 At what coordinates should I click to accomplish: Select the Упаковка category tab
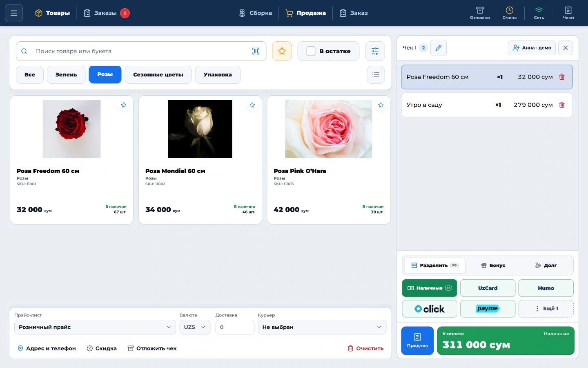tap(218, 75)
